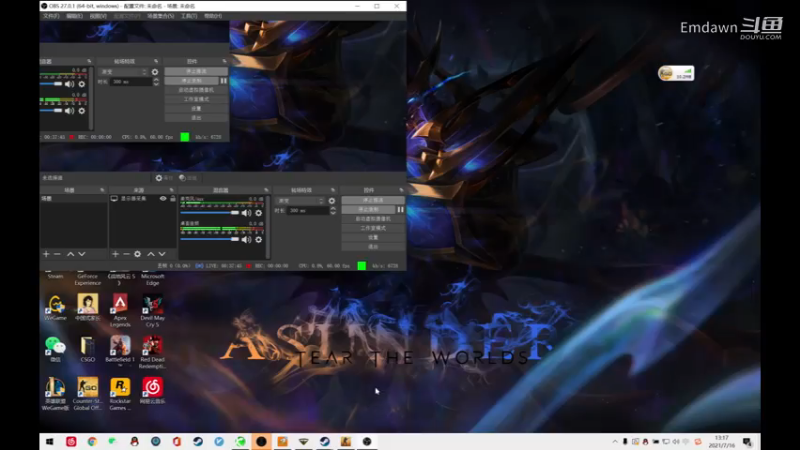This screenshot has width=800, height=450.
Task: Click the transition duration 300 ms field
Action: click(x=308, y=210)
